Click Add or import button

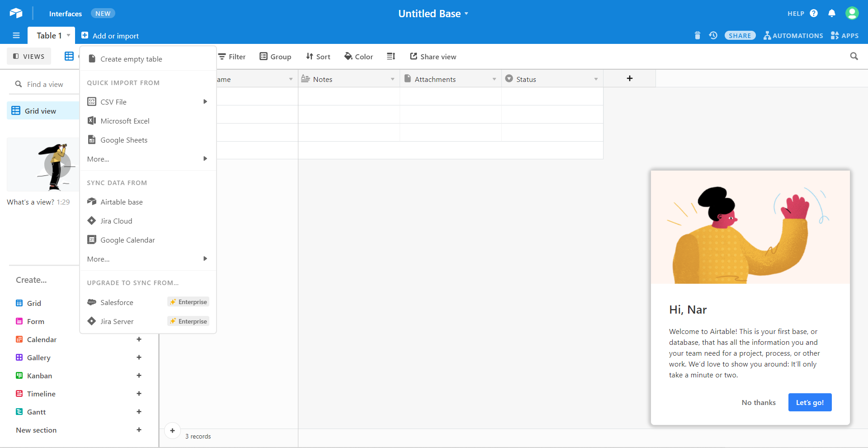(110, 36)
